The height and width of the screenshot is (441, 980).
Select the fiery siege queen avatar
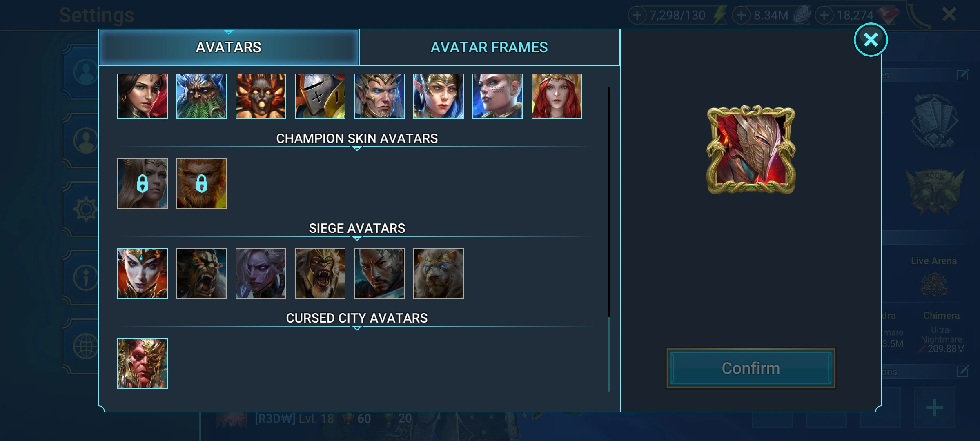(x=142, y=274)
